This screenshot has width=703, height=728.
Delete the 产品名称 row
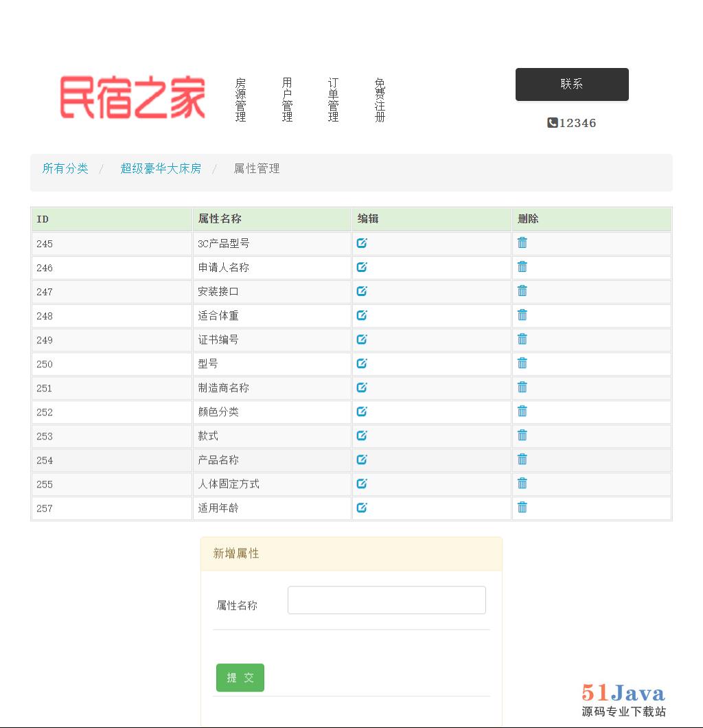(522, 459)
